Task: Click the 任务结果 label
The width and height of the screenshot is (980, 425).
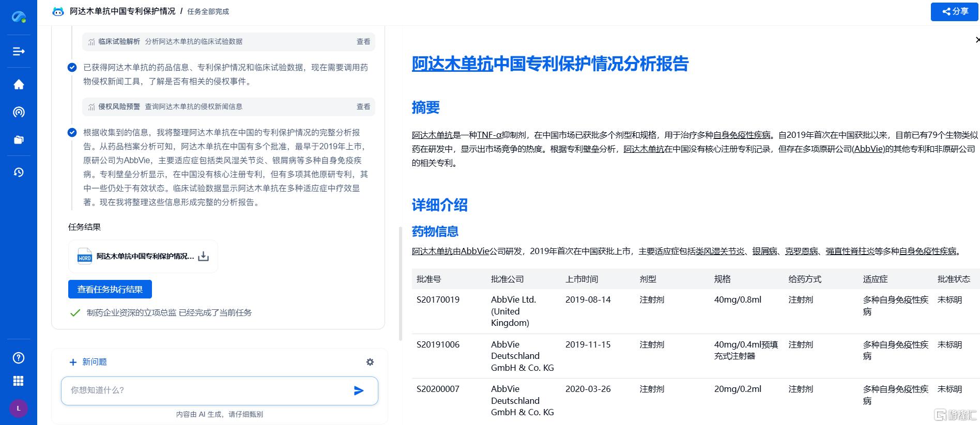Action: point(85,227)
